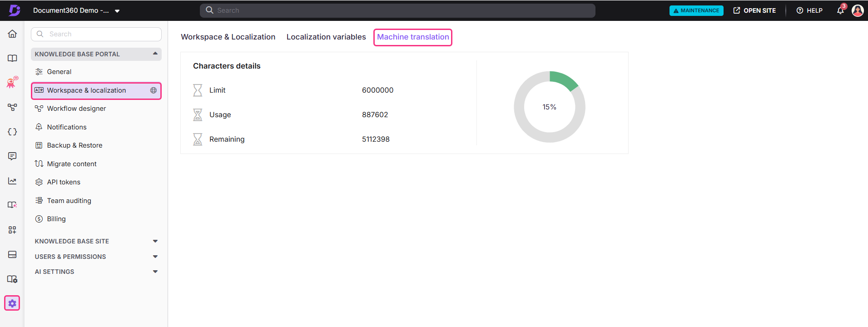
Task: Click the Remaining value 5112398
Action: pyautogui.click(x=376, y=139)
